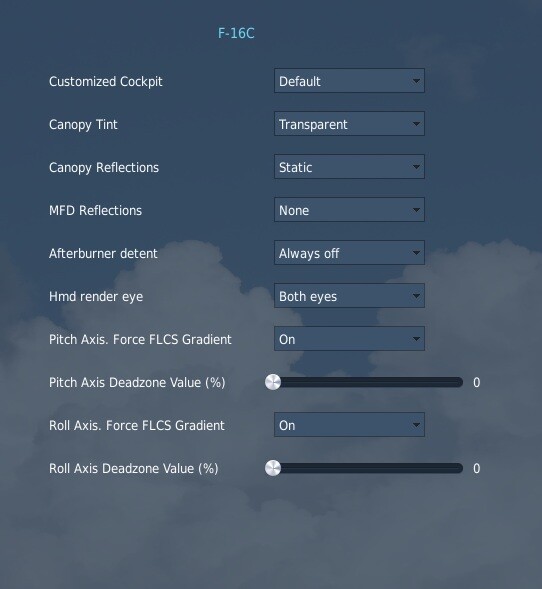This screenshot has height=589, width=542.
Task: Change the Afterburner detent dropdown
Action: (x=349, y=253)
